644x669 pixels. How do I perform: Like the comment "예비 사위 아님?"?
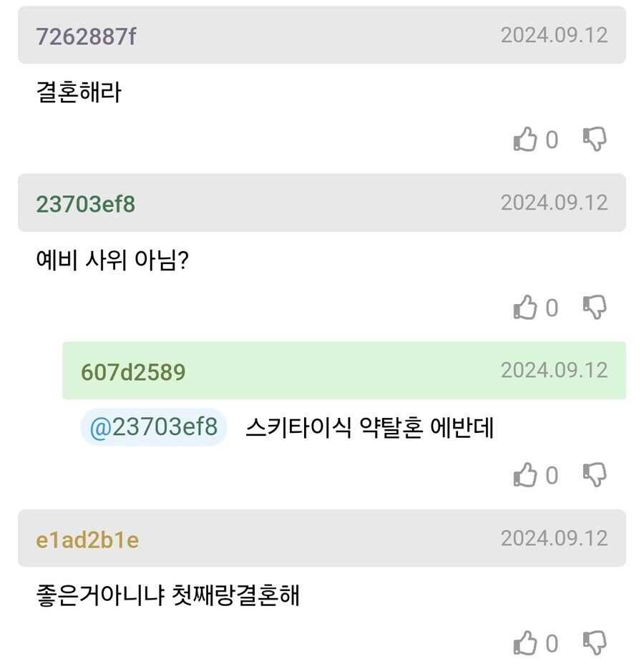[525, 308]
